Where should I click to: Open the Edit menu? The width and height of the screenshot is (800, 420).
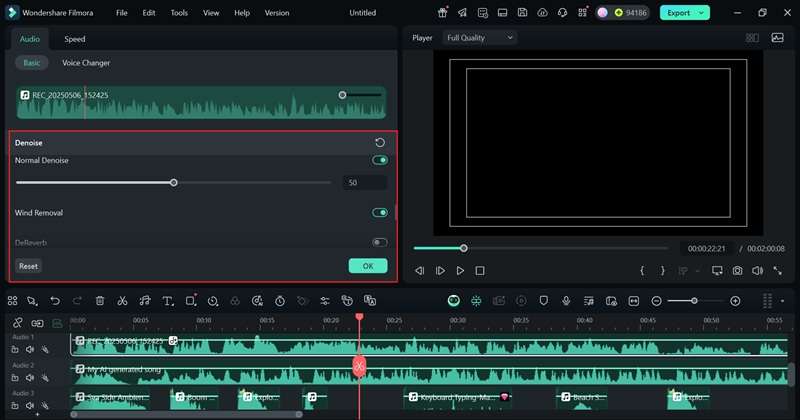148,13
